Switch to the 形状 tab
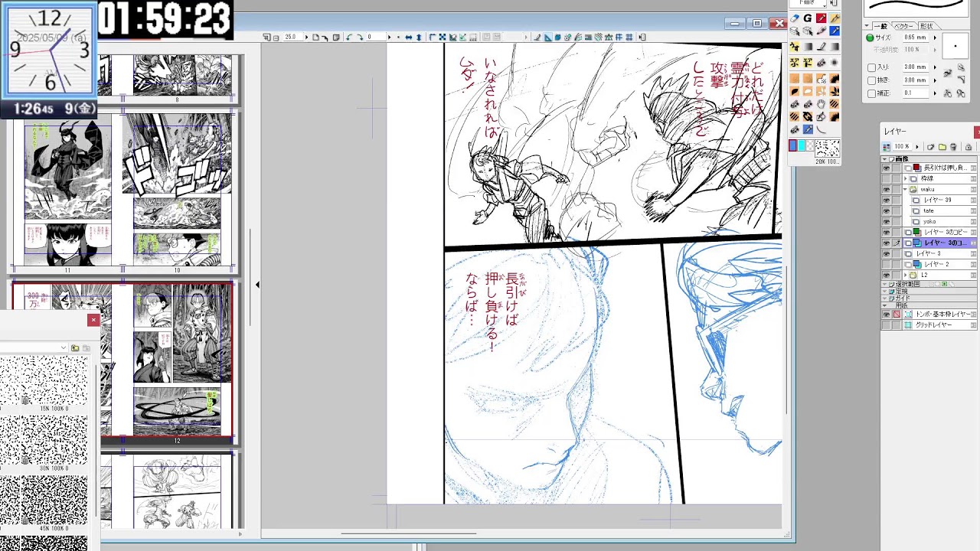 [x=927, y=26]
